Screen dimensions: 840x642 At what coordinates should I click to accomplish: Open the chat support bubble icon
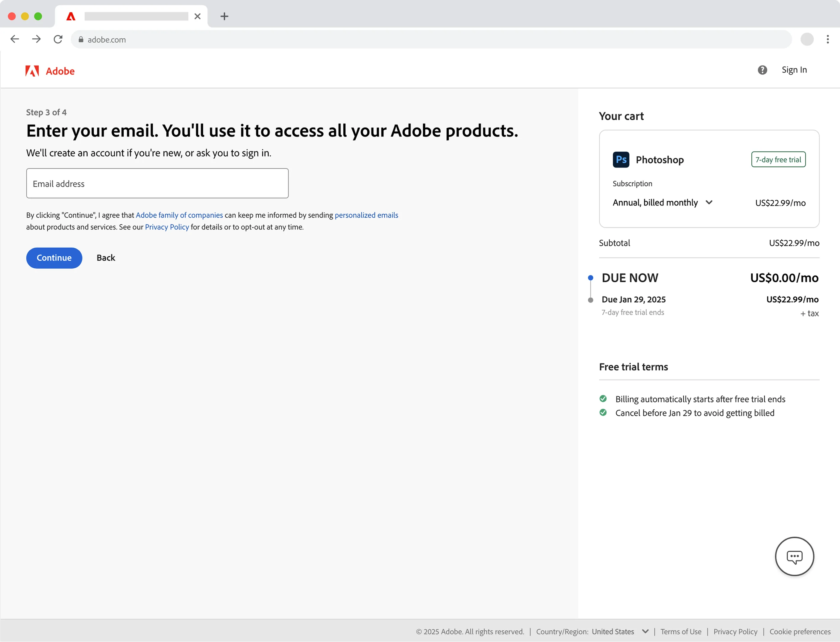794,556
